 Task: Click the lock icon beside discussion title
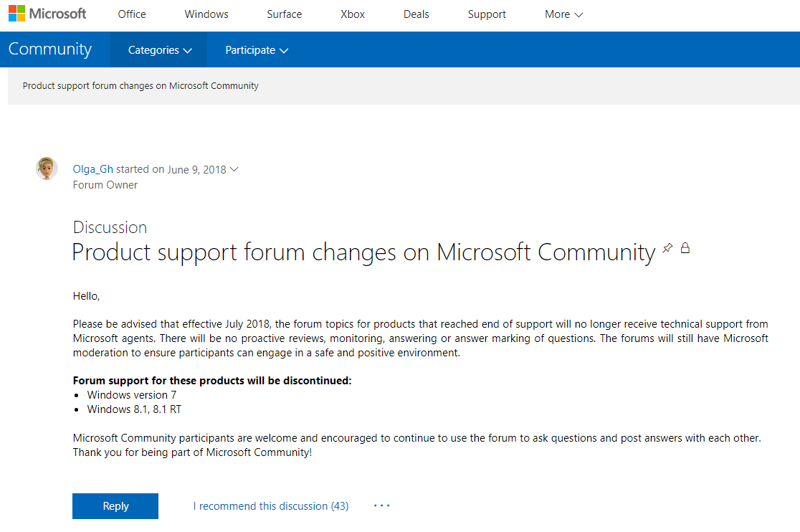(685, 249)
